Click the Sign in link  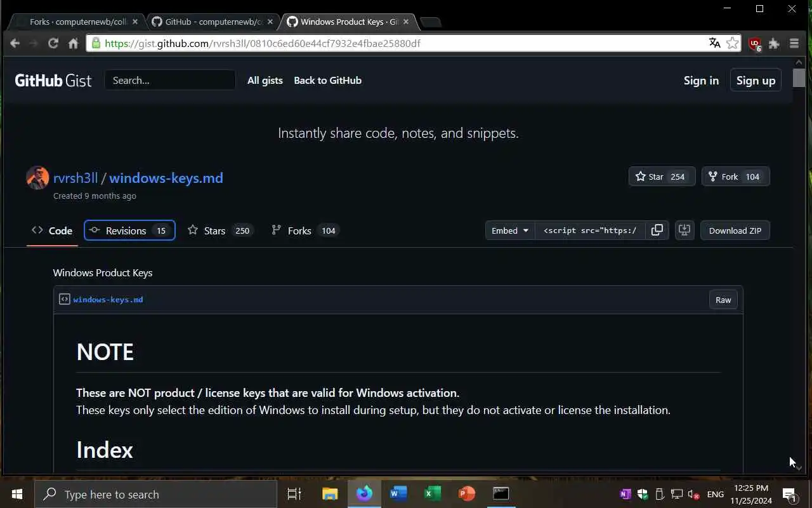tap(701, 81)
